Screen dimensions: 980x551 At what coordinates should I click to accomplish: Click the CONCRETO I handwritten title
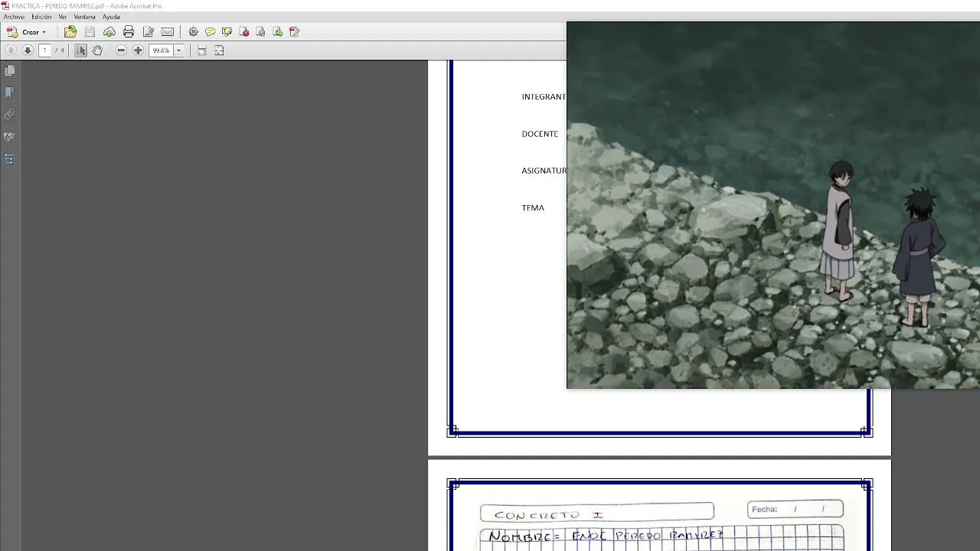tap(548, 515)
